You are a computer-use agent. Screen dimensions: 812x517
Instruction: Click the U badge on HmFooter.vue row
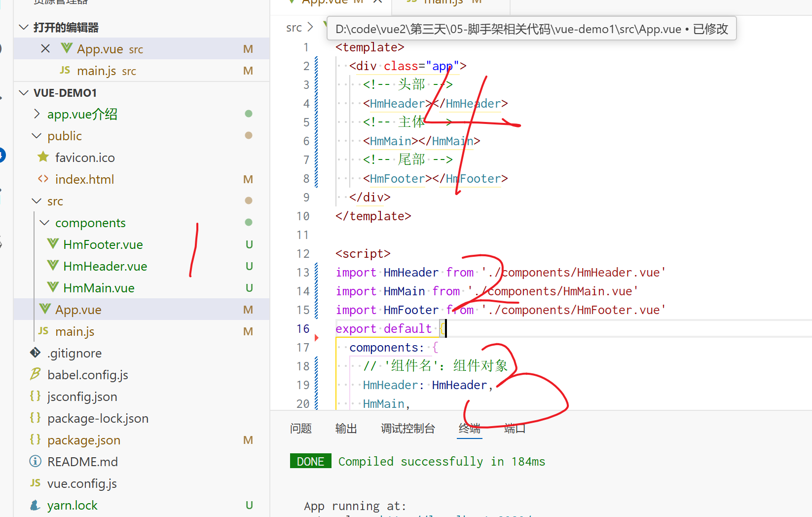pos(249,244)
